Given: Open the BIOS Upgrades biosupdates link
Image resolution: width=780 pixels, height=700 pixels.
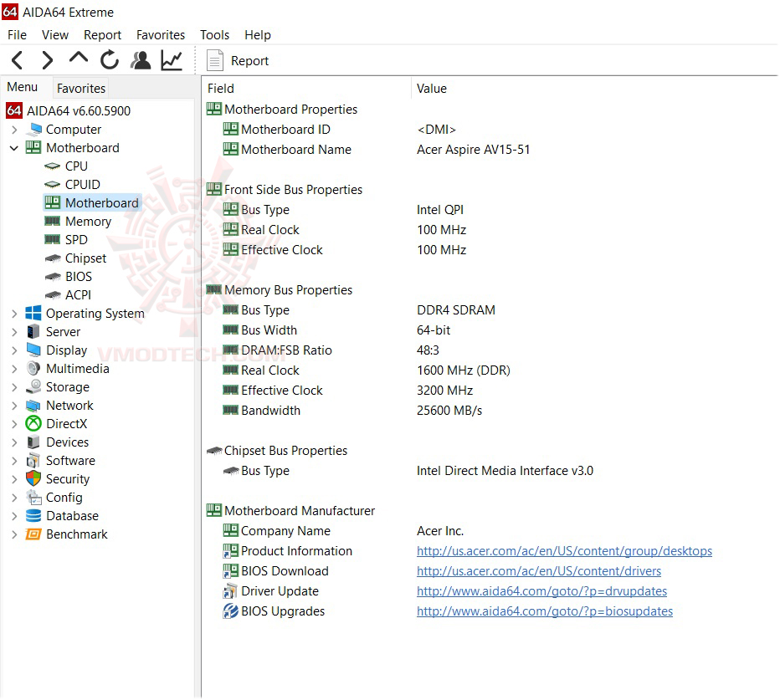Looking at the screenshot, I should coord(545,611).
